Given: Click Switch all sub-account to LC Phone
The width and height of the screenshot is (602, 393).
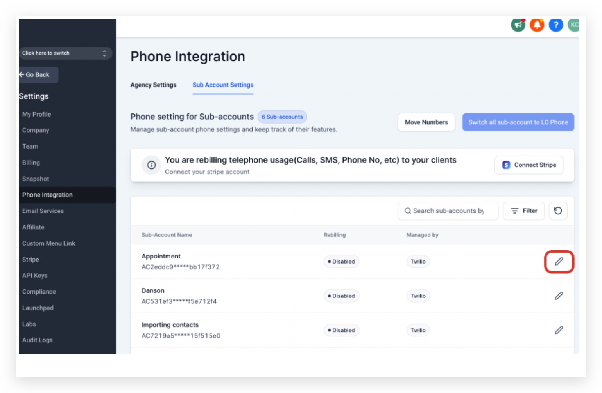Looking at the screenshot, I should tap(518, 122).
